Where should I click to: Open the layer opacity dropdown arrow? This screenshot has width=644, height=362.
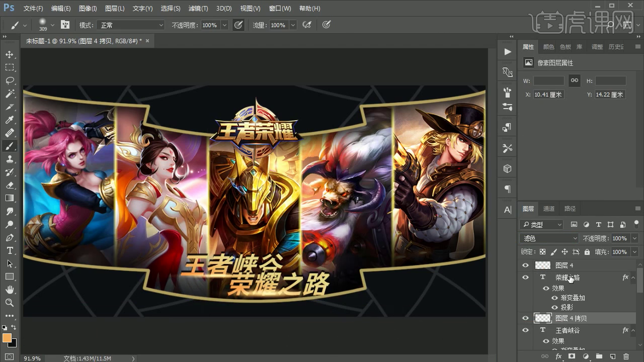tap(634, 238)
